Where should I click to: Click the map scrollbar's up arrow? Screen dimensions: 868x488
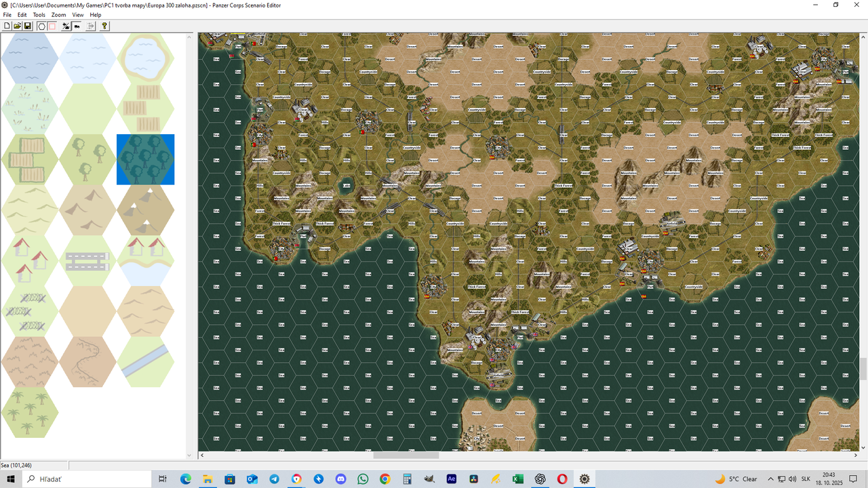(x=863, y=36)
